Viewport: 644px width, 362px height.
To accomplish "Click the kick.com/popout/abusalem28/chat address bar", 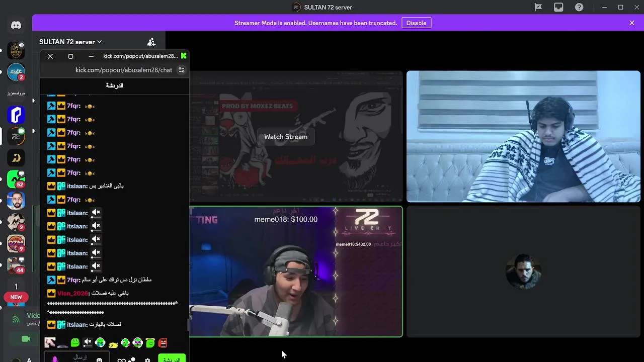I will click(124, 70).
